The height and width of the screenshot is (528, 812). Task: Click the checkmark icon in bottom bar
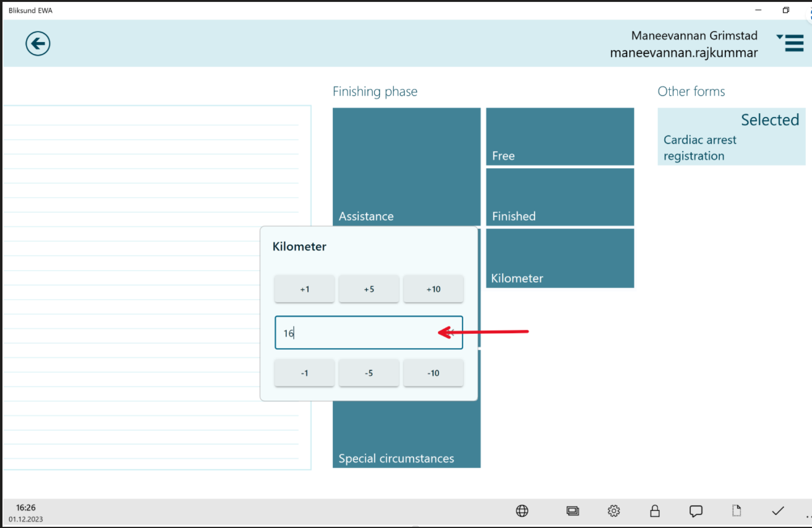click(778, 511)
